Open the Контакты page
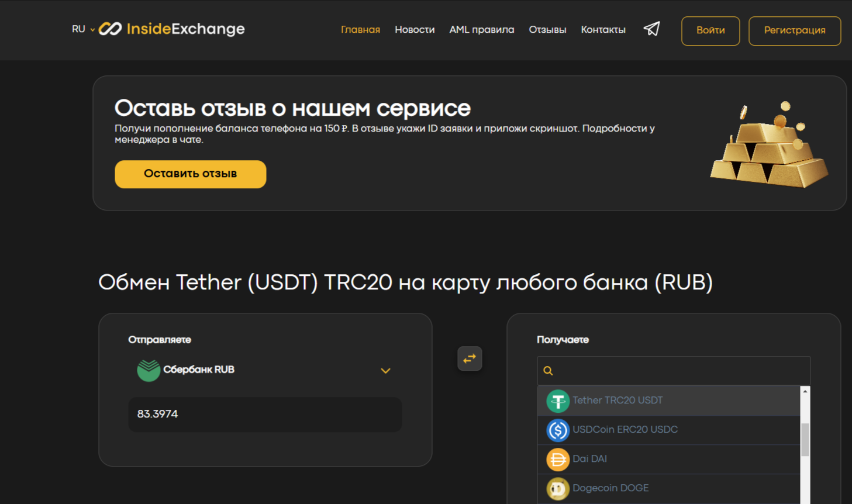Image resolution: width=852 pixels, height=504 pixels. [603, 29]
